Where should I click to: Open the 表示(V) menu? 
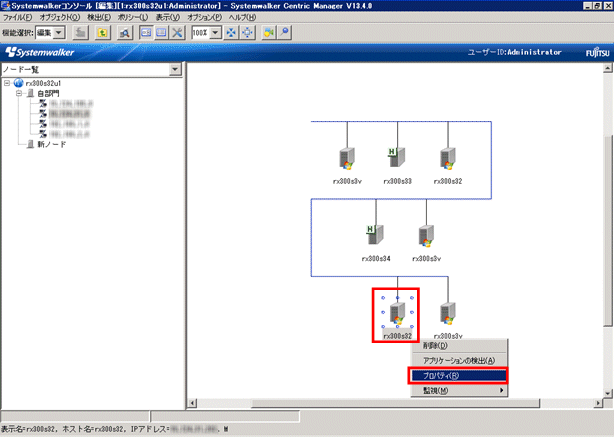click(168, 17)
